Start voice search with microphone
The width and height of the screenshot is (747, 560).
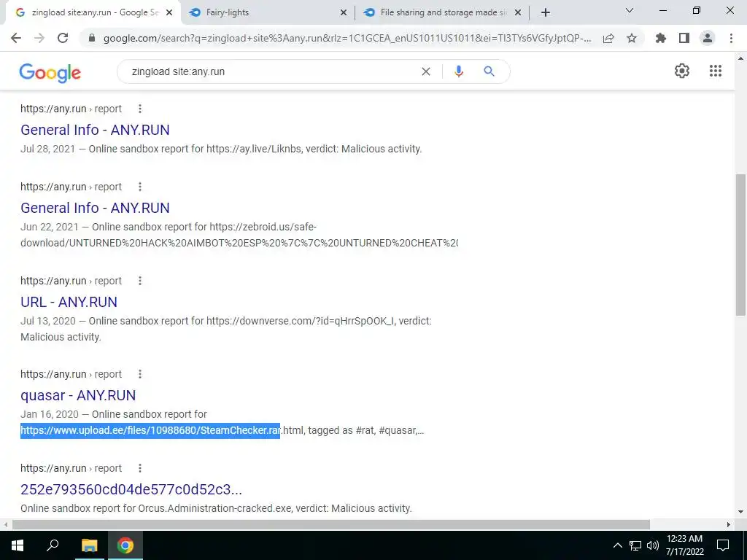click(x=458, y=71)
